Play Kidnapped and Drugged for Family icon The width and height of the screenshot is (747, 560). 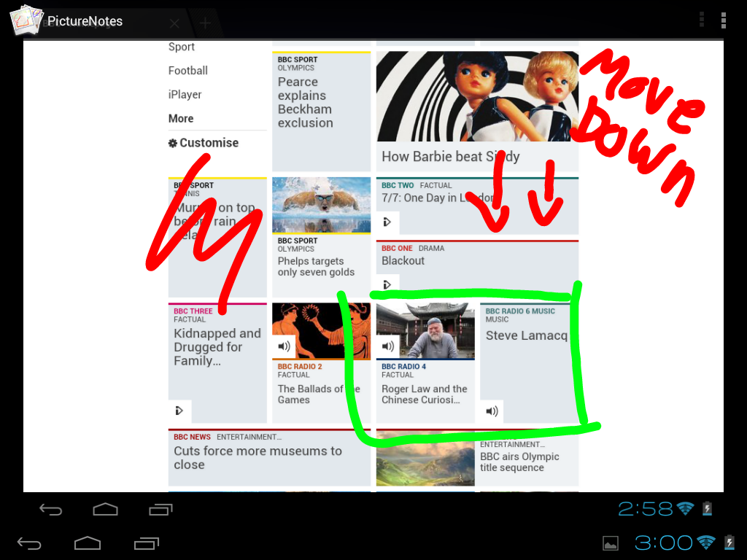pos(179,411)
